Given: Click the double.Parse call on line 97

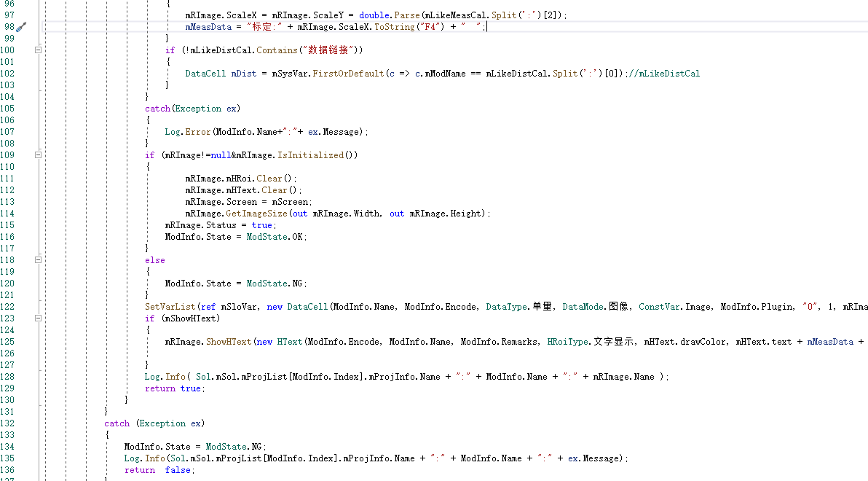Looking at the screenshot, I should [389, 15].
